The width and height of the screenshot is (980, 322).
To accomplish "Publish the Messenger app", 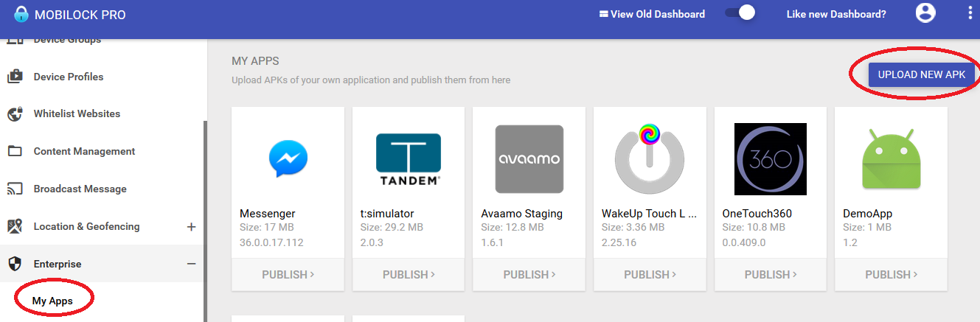I will click(288, 274).
